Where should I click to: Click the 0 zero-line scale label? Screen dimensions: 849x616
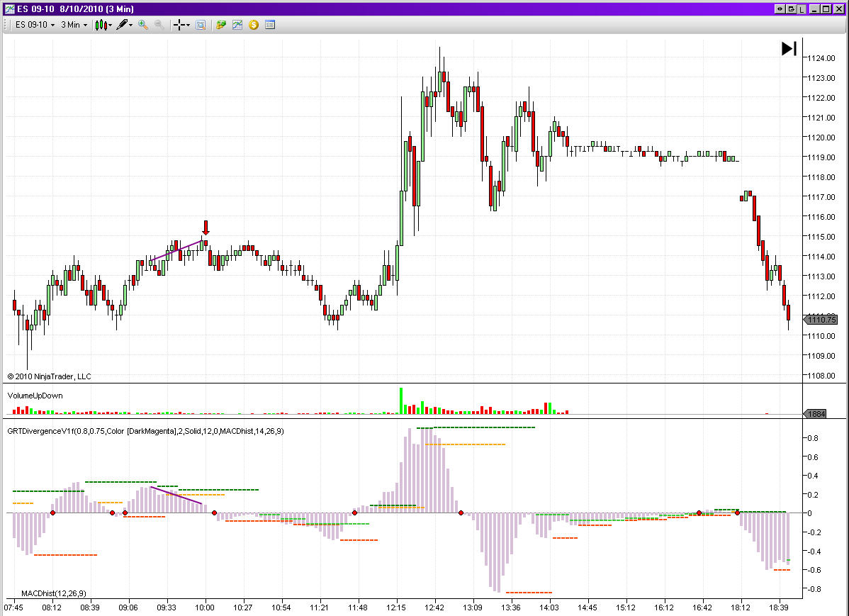pyautogui.click(x=809, y=513)
